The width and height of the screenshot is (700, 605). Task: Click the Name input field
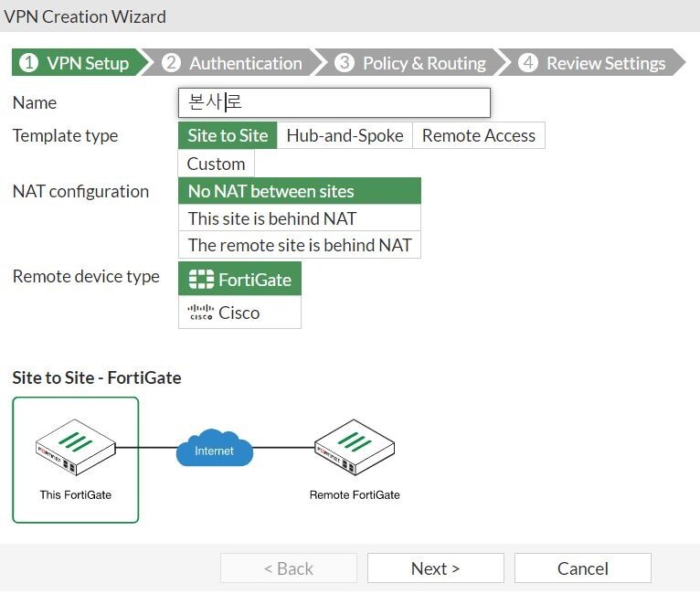pyautogui.click(x=334, y=102)
